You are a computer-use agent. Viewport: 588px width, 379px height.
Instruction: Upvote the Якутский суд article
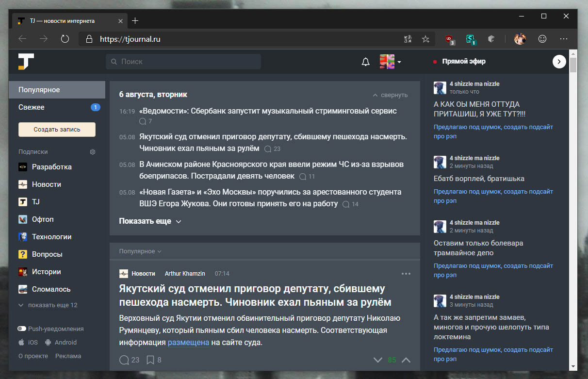(x=407, y=360)
